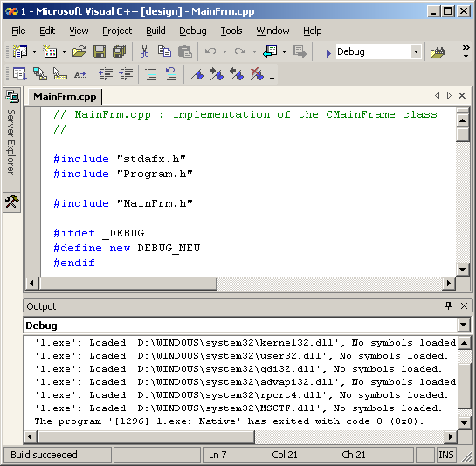Start debugging with the blue play arrow
Viewport: 476px width, 466px height.
[x=328, y=53]
